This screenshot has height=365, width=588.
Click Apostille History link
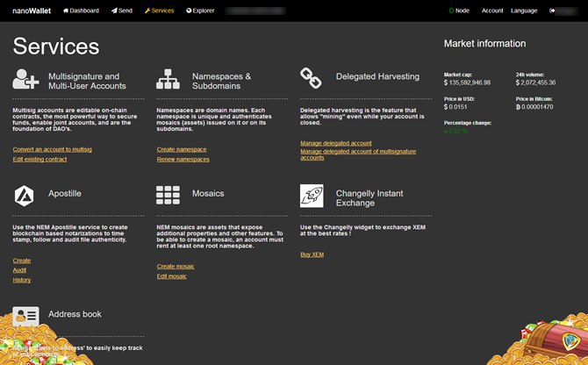22,280
